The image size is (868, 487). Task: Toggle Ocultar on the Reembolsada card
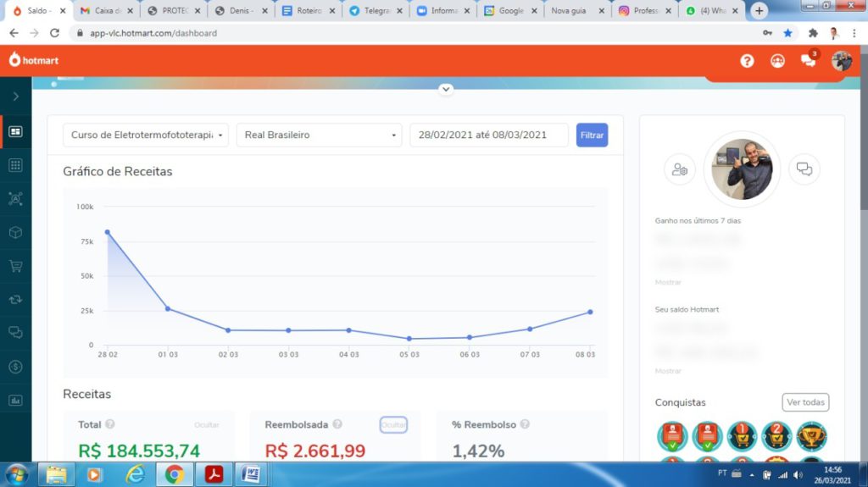[393, 425]
